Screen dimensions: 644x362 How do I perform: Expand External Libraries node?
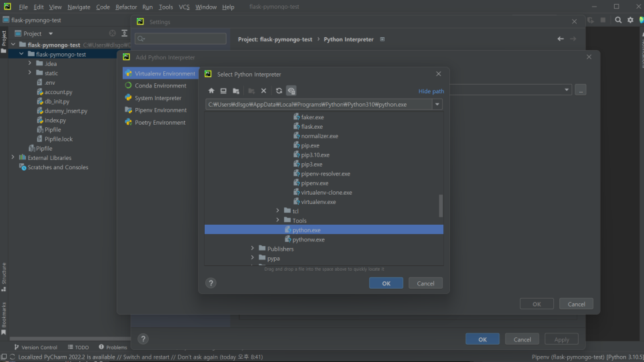tap(13, 157)
